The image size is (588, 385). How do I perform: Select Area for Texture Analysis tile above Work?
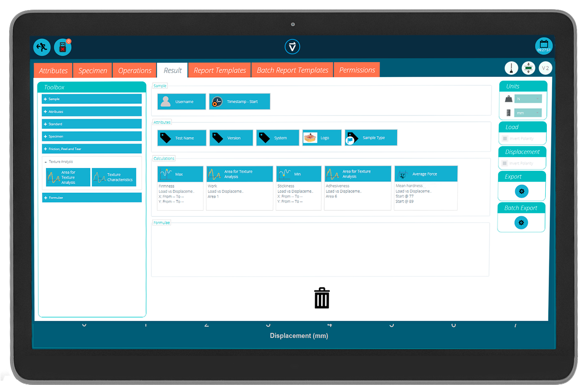(x=239, y=174)
